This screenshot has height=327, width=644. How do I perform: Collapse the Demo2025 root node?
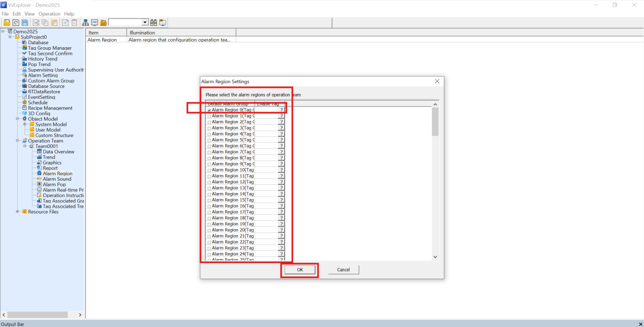click(x=3, y=31)
